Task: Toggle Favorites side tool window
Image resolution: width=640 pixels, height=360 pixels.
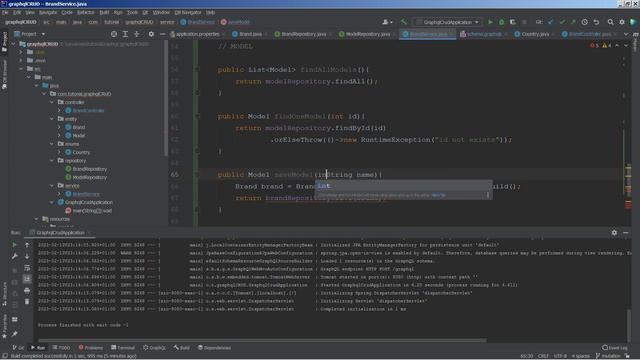Action: click(x=4, y=327)
